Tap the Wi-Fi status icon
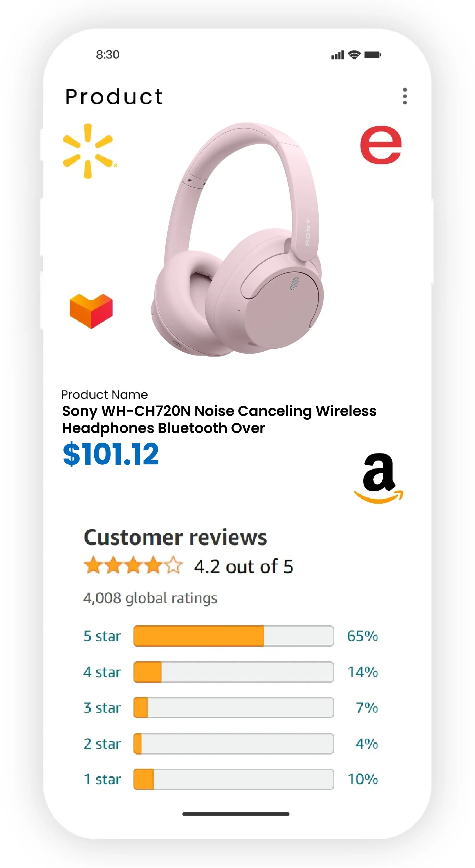This screenshot has width=475, height=868. pyautogui.click(x=354, y=55)
